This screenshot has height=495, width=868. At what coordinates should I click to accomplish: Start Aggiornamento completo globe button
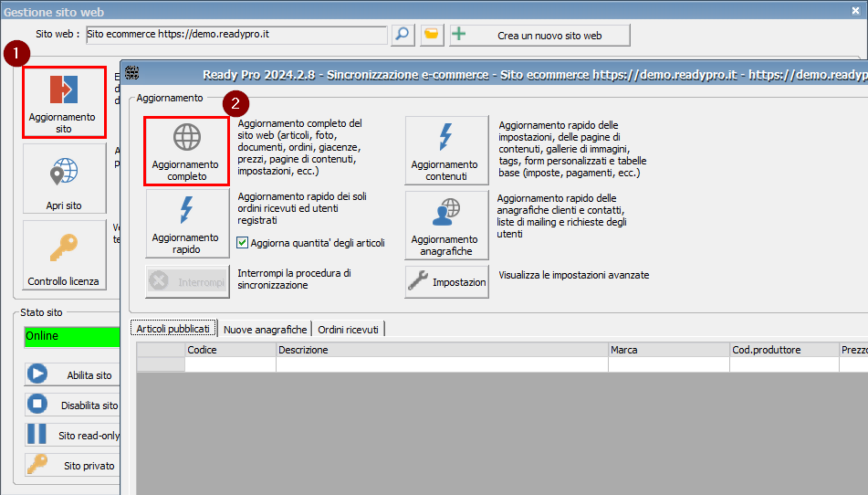click(x=186, y=151)
